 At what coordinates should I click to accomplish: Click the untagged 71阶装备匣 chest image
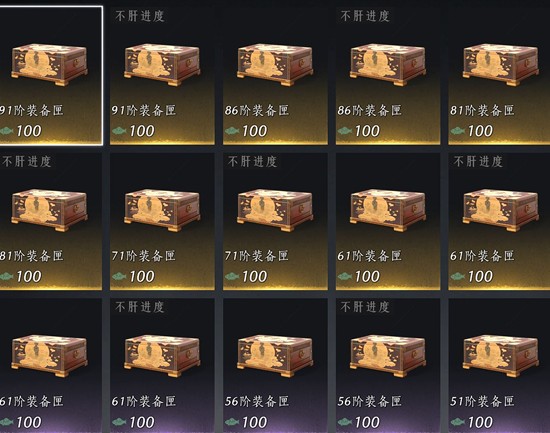[x=162, y=210]
